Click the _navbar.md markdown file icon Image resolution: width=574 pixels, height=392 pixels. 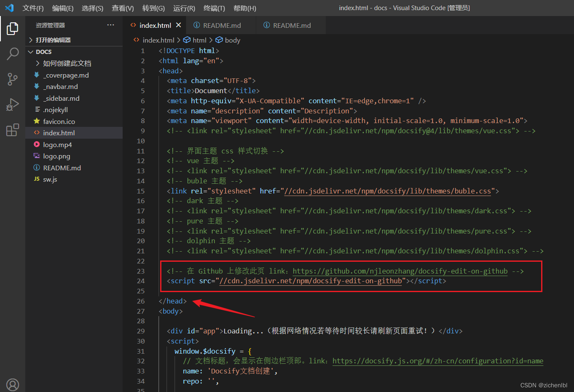point(37,86)
